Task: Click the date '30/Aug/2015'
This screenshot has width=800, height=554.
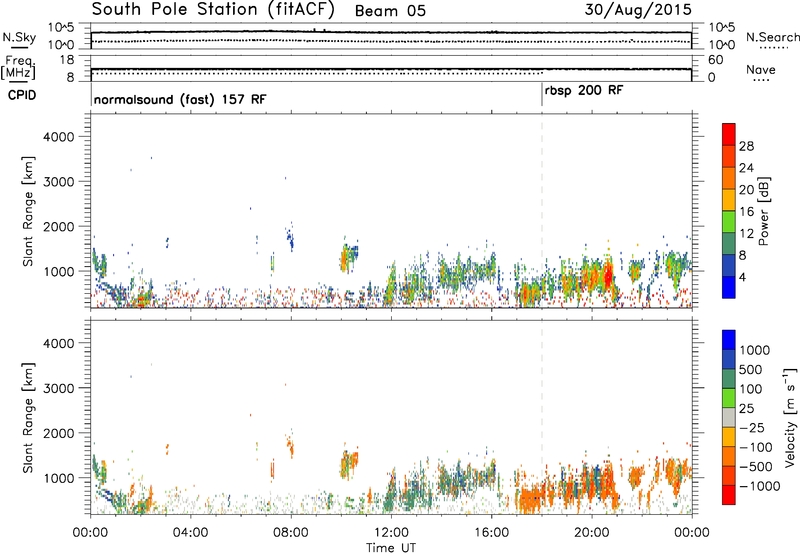Action: pos(638,10)
